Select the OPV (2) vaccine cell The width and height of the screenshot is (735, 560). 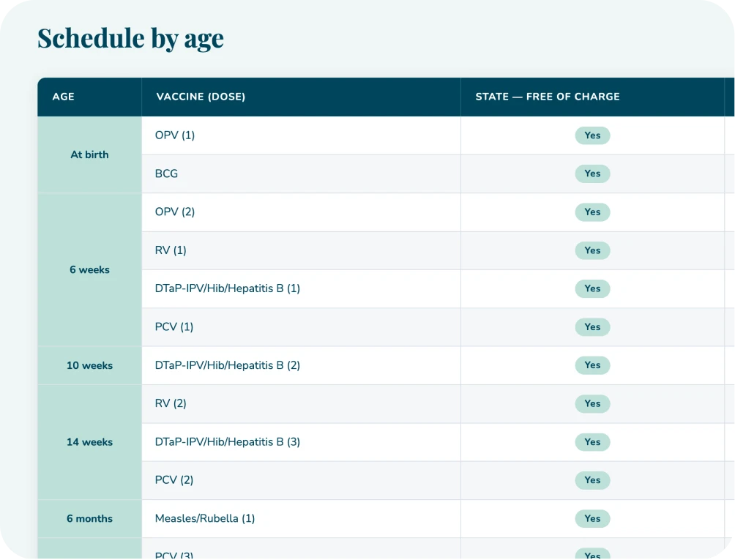[301, 212]
